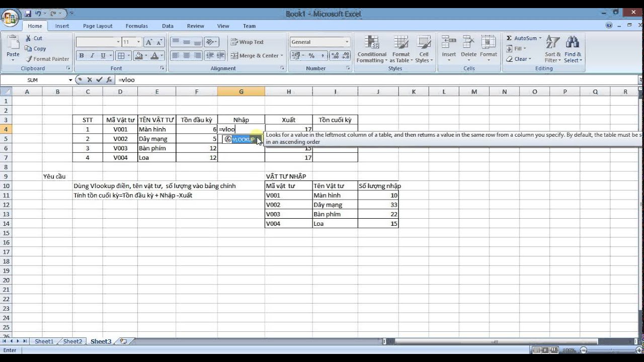Click the Increase Decimal icon

coord(334,55)
